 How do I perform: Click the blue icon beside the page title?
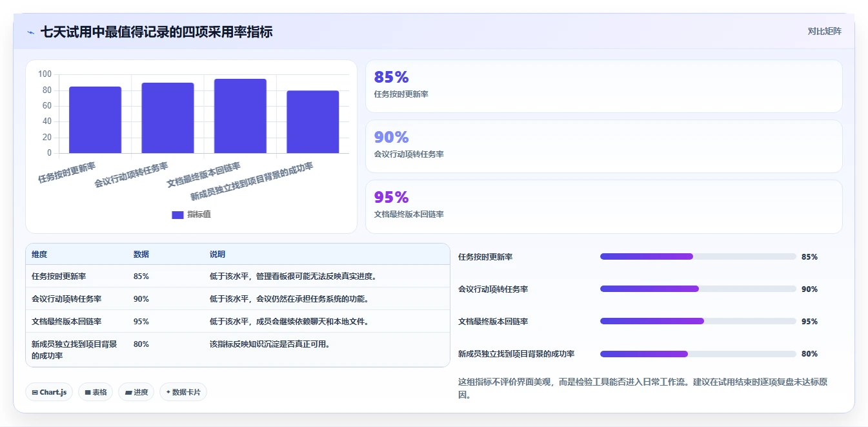30,32
